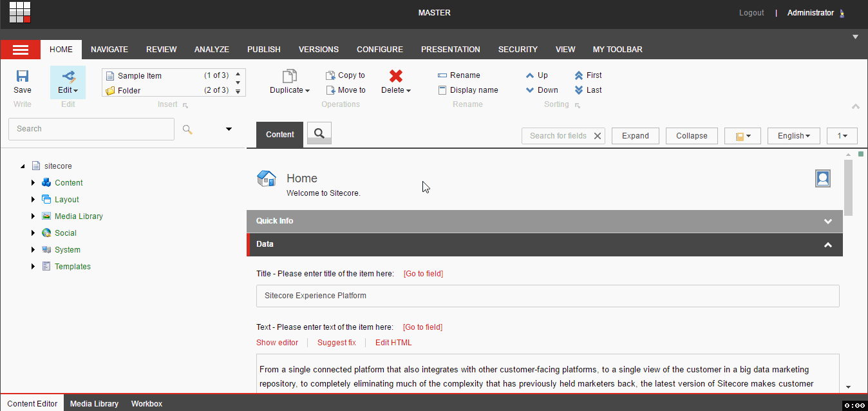The height and width of the screenshot is (411, 868).
Task: Open the Media Library from the bottom bar
Action: pyautogui.click(x=94, y=403)
